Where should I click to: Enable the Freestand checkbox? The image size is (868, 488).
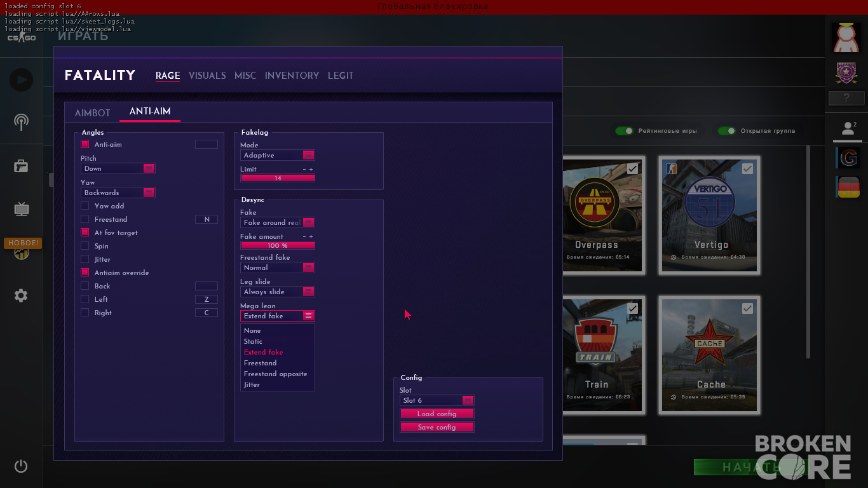85,219
